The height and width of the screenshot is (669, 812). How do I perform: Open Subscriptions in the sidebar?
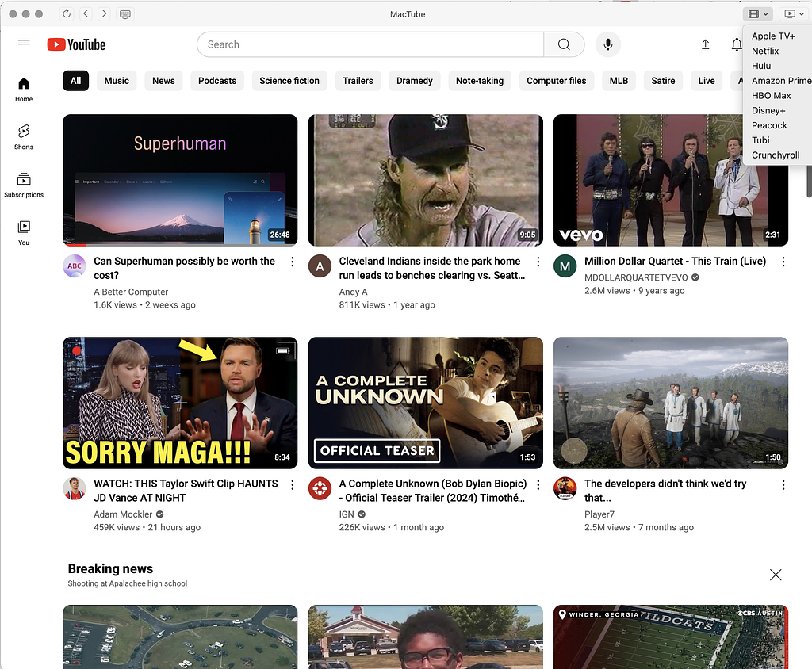coord(24,184)
